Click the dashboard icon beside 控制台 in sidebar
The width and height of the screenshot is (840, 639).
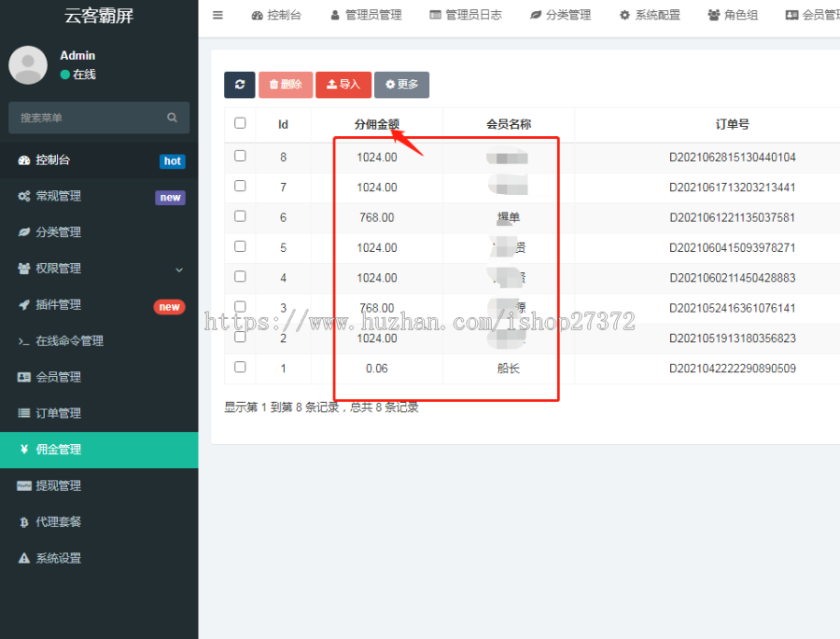(x=24, y=160)
